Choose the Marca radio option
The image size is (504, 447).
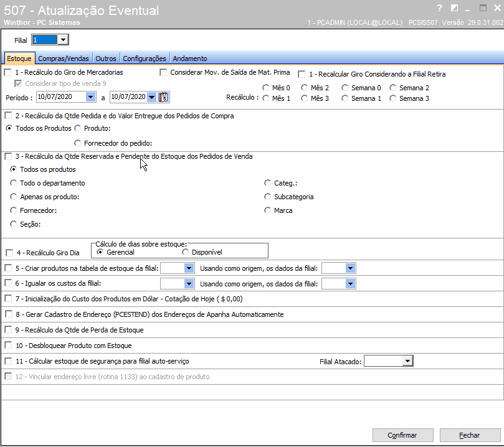tap(267, 210)
